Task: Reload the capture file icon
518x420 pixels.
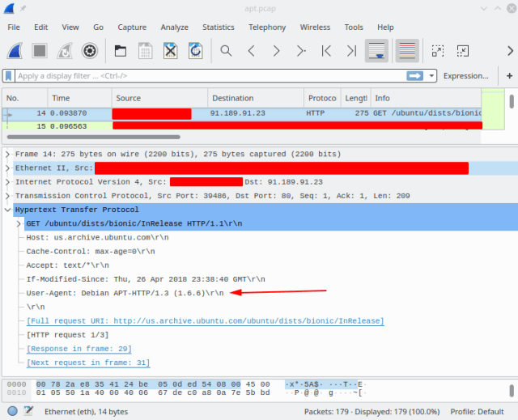Action: coord(195,51)
